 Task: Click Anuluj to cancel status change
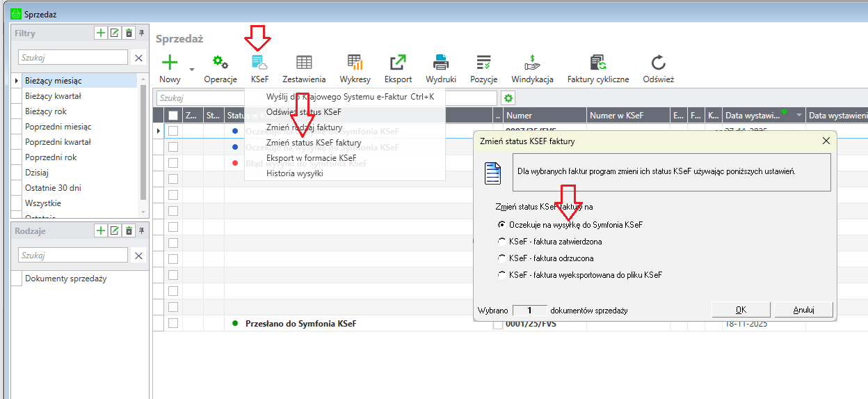803,310
